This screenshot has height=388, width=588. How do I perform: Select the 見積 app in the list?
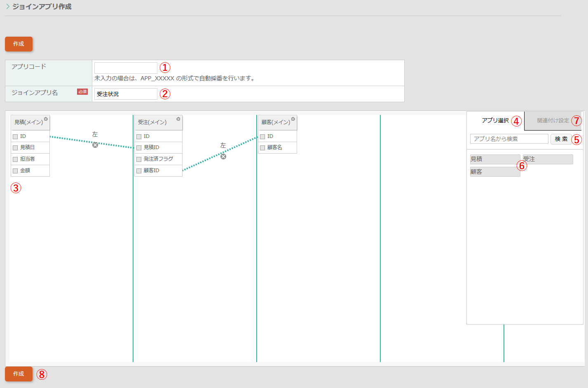pyautogui.click(x=495, y=159)
